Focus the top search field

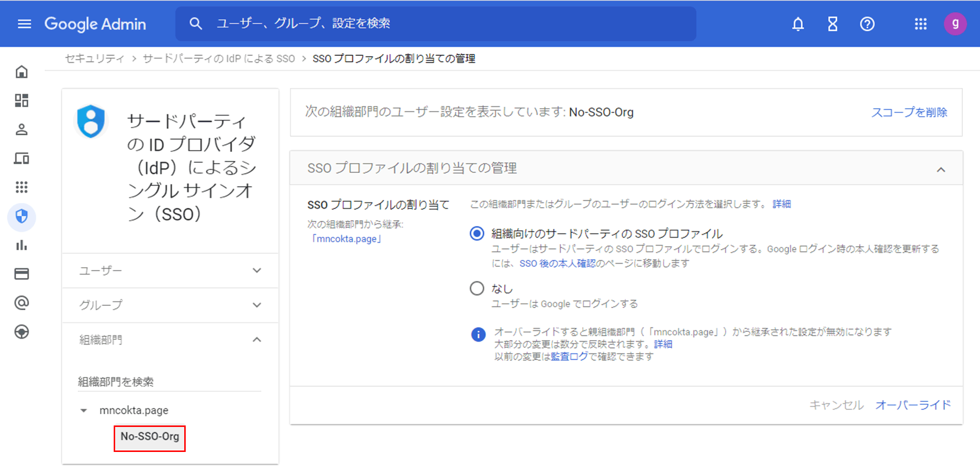coord(436,24)
